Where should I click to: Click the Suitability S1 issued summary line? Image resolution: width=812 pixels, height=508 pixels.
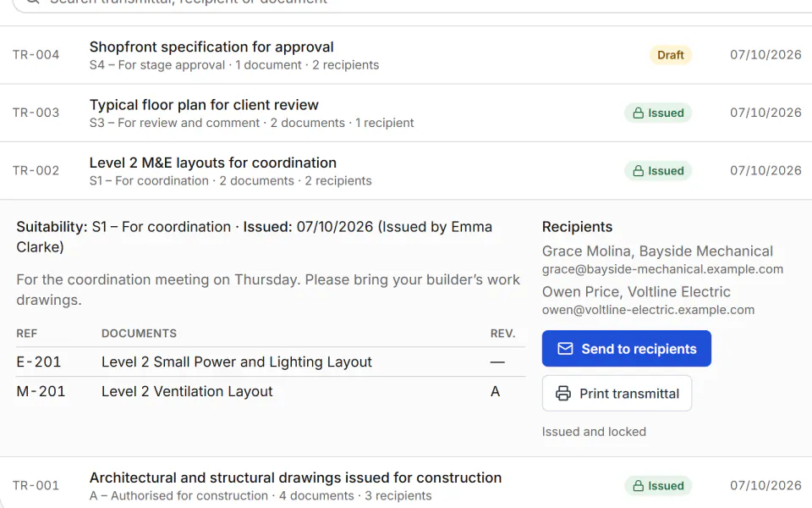255,237
